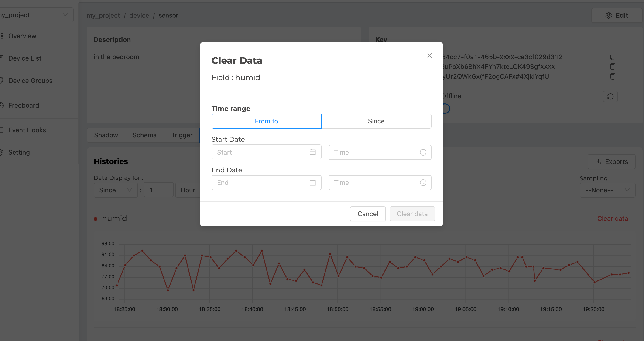This screenshot has height=341, width=644.
Task: Click the Exports download icon
Action: click(x=598, y=161)
